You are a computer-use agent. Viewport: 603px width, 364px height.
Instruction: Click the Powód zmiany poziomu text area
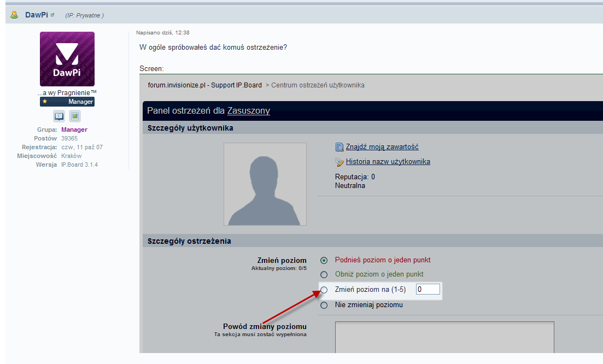coord(444,337)
